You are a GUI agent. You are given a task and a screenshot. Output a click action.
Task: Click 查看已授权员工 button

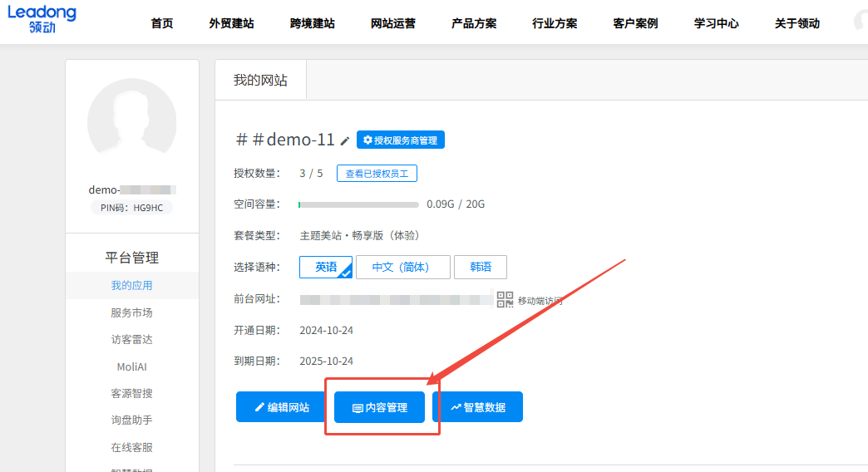(x=377, y=174)
